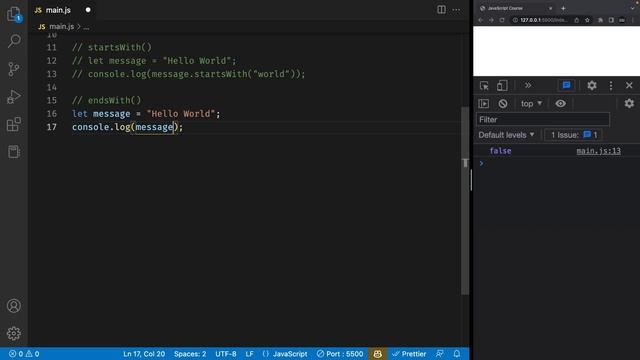Click the browser address bar URL

pos(544,20)
